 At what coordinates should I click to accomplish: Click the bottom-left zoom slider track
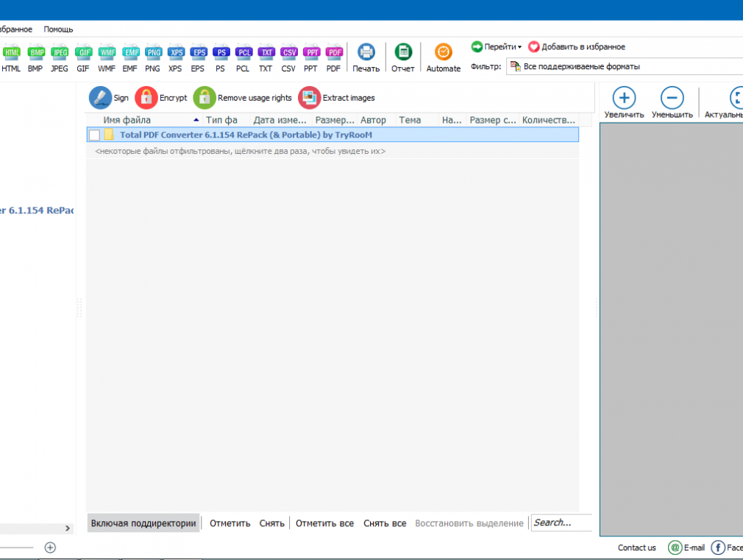point(17,547)
